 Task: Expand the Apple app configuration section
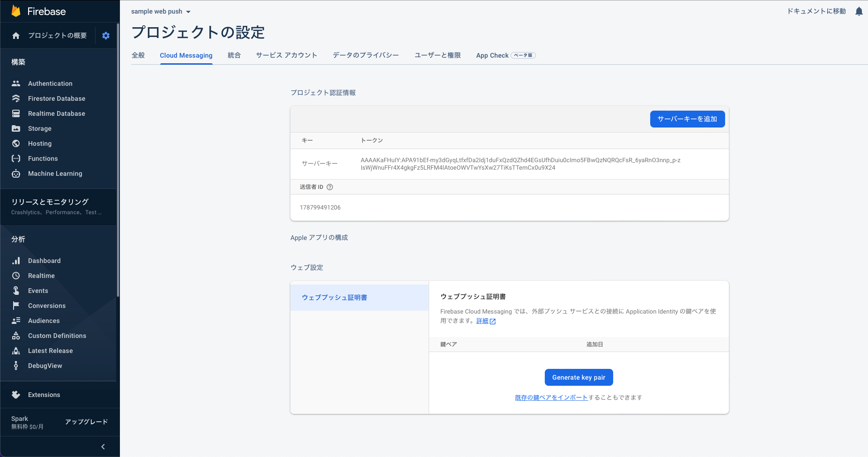(319, 238)
